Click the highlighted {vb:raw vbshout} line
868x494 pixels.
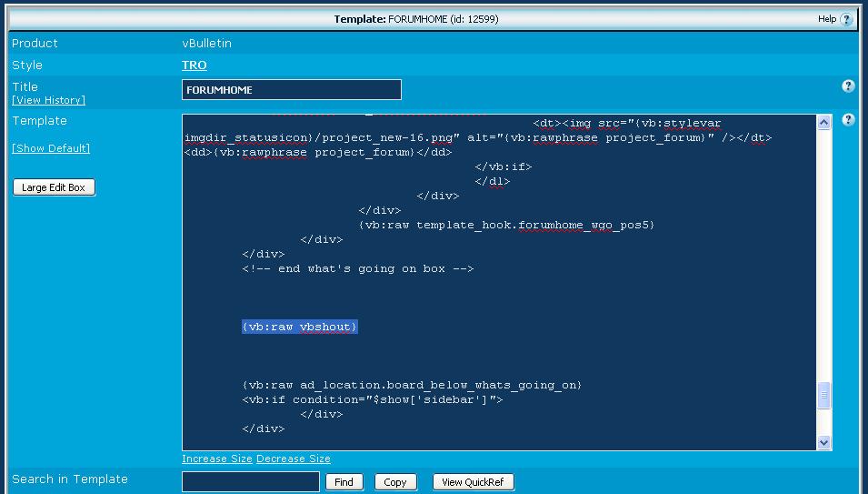(x=299, y=327)
